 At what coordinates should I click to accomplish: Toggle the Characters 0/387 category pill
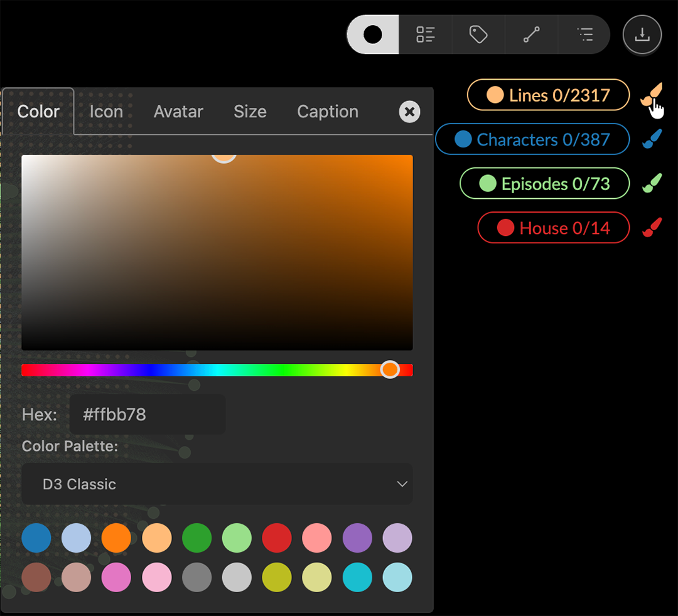click(532, 139)
